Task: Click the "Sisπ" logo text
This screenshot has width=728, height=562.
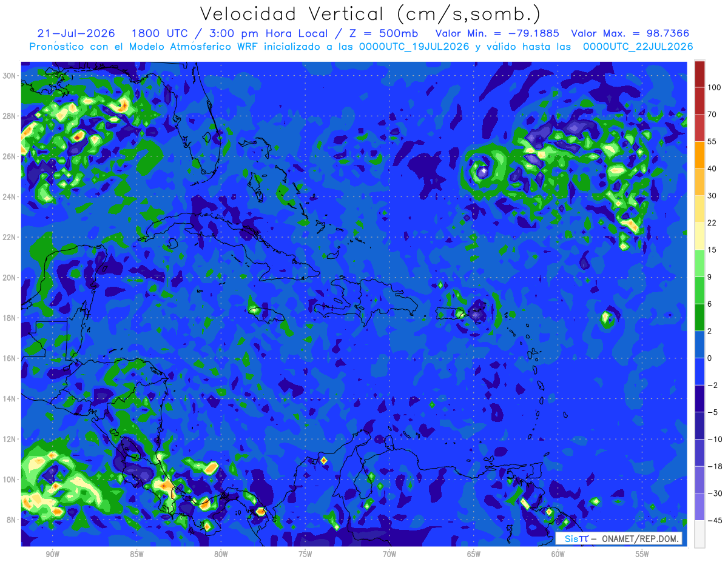Action: tap(576, 539)
